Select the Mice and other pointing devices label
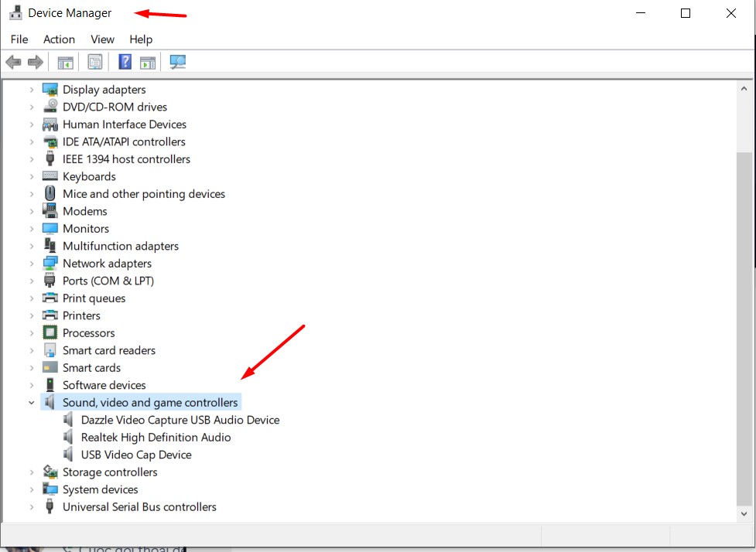The width and height of the screenshot is (756, 552). (x=144, y=193)
